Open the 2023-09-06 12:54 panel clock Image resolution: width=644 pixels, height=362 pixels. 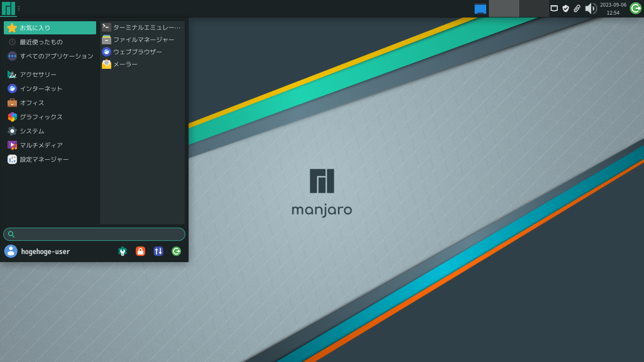(613, 8)
